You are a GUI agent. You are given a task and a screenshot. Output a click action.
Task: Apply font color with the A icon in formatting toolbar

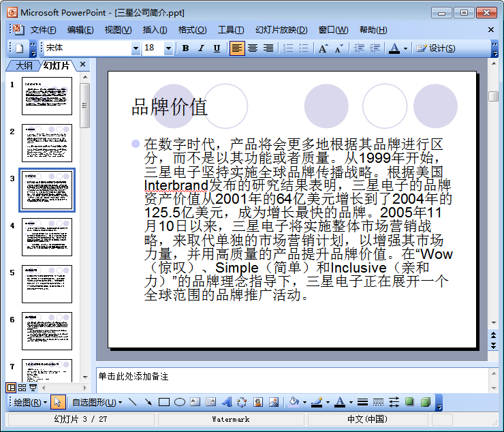click(x=394, y=48)
